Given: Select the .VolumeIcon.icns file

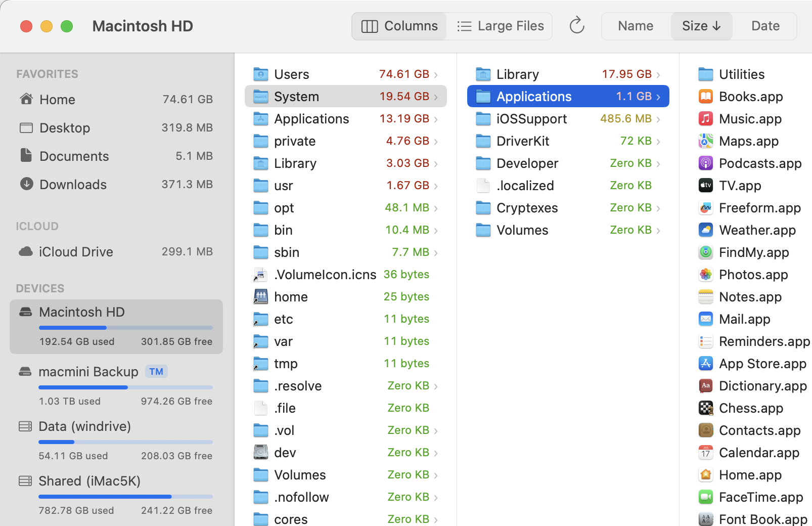Looking at the screenshot, I should click(346, 275).
